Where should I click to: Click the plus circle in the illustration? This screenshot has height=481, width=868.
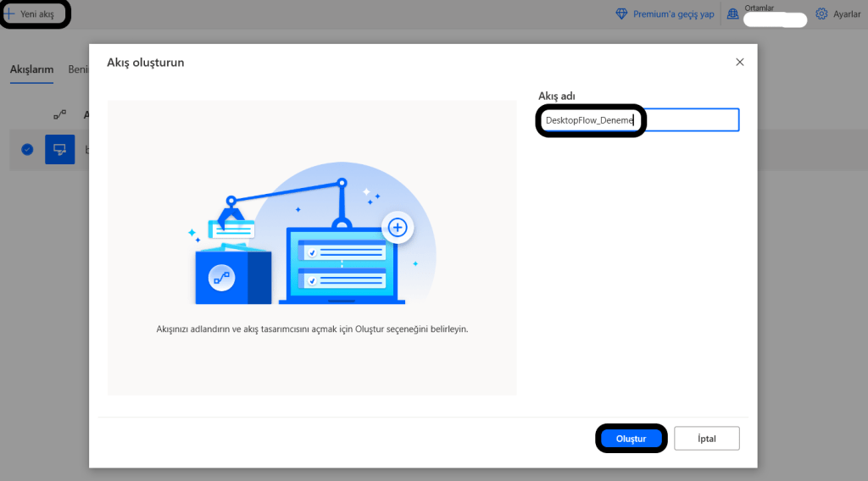pyautogui.click(x=397, y=227)
